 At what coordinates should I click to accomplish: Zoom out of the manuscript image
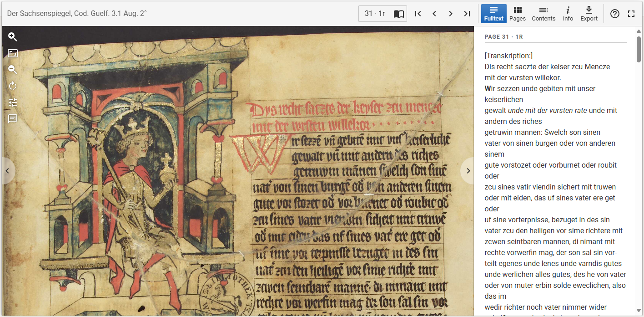[13, 70]
